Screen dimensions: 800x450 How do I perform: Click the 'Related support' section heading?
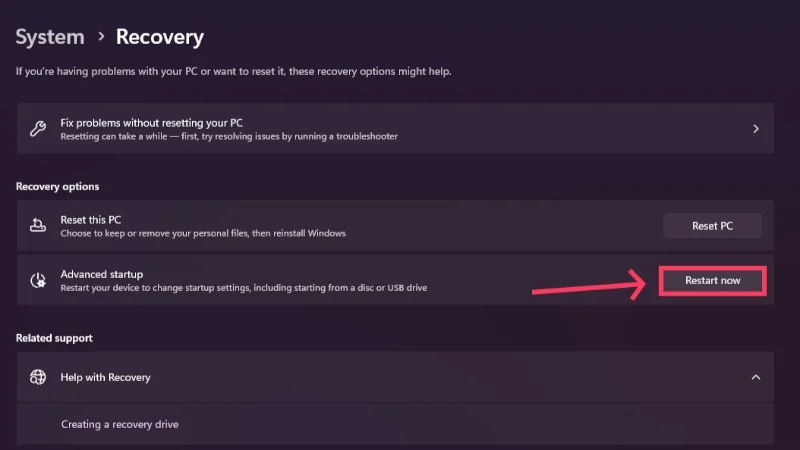[x=55, y=338]
